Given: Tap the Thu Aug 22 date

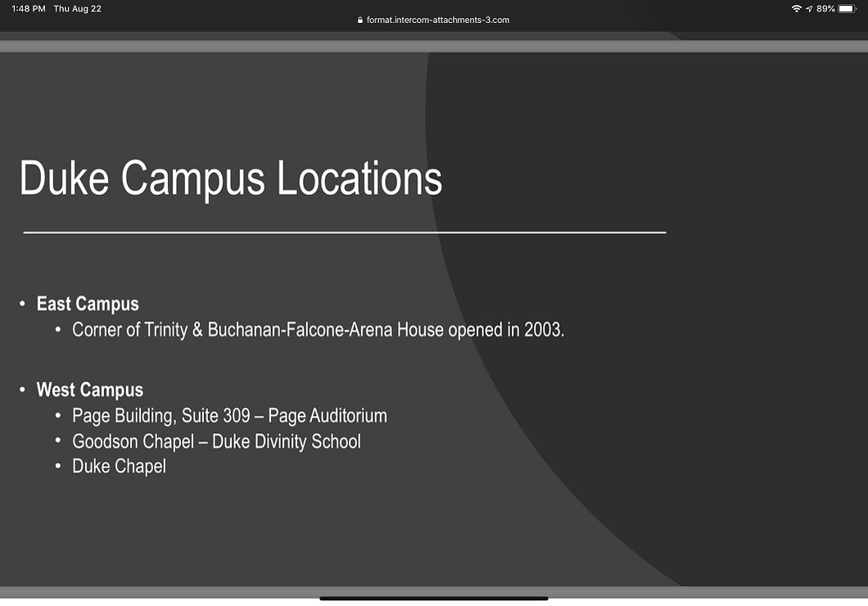Looking at the screenshot, I should point(78,9).
